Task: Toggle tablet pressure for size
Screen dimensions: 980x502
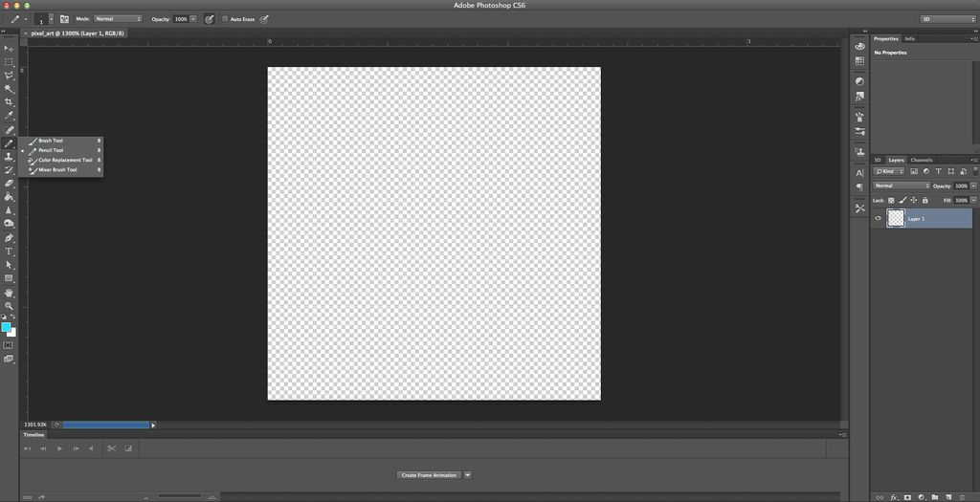Action: [264, 19]
